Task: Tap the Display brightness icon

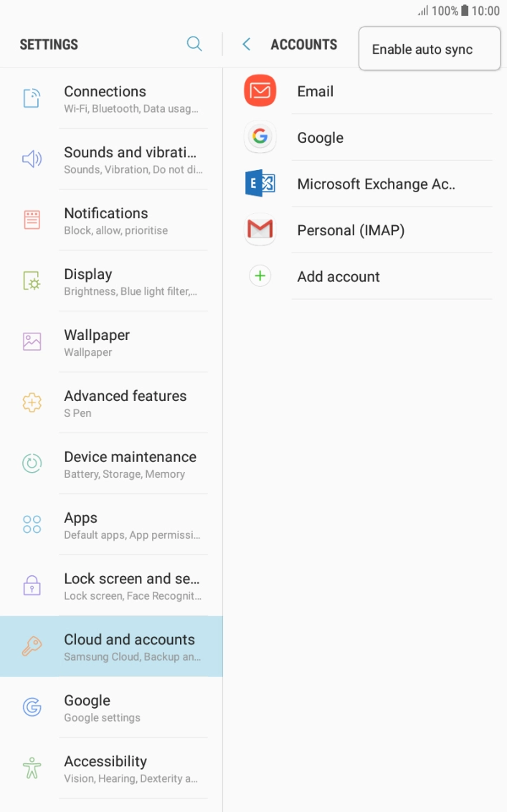Action: tap(32, 280)
